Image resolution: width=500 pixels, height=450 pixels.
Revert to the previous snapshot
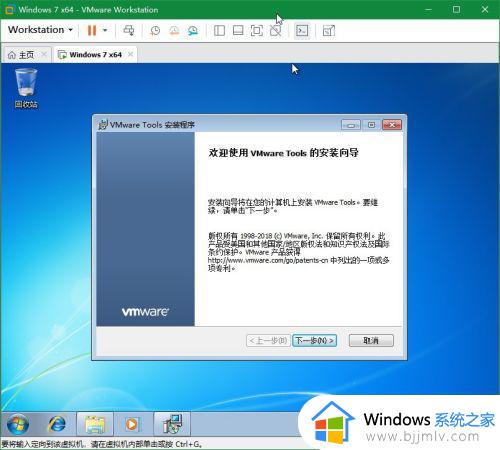[174, 31]
